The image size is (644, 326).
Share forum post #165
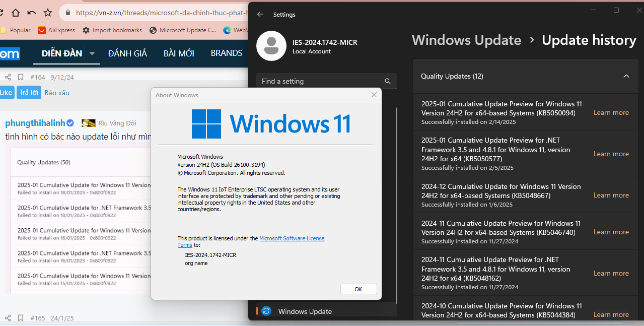(8, 318)
